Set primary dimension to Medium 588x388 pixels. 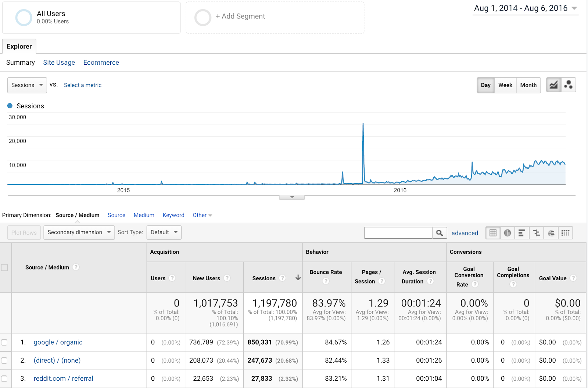tap(144, 215)
